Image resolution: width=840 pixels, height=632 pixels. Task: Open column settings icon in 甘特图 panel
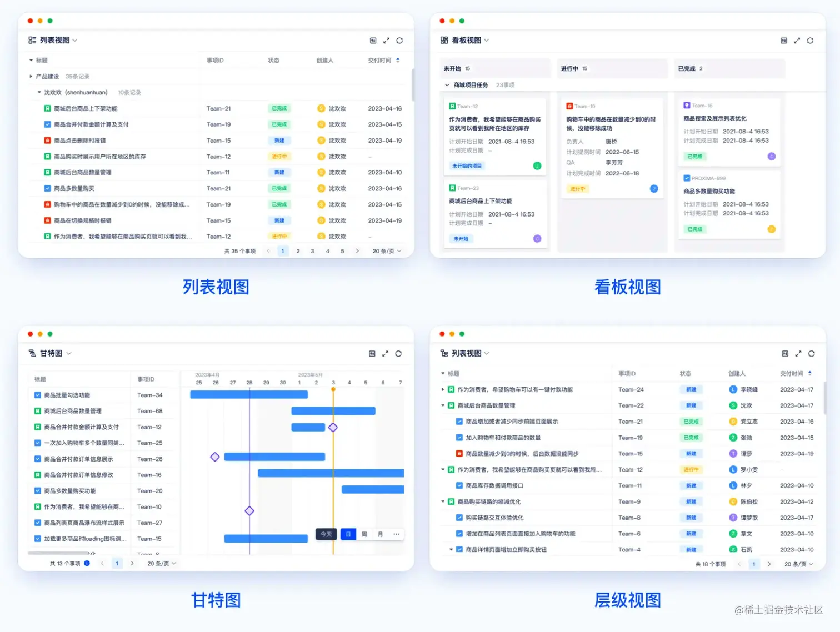click(372, 354)
